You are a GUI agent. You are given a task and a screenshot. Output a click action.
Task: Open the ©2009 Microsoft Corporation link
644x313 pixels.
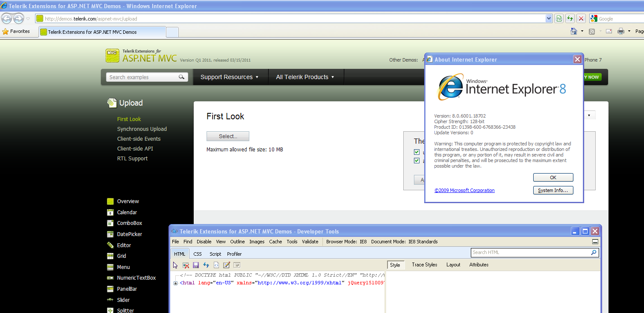464,190
